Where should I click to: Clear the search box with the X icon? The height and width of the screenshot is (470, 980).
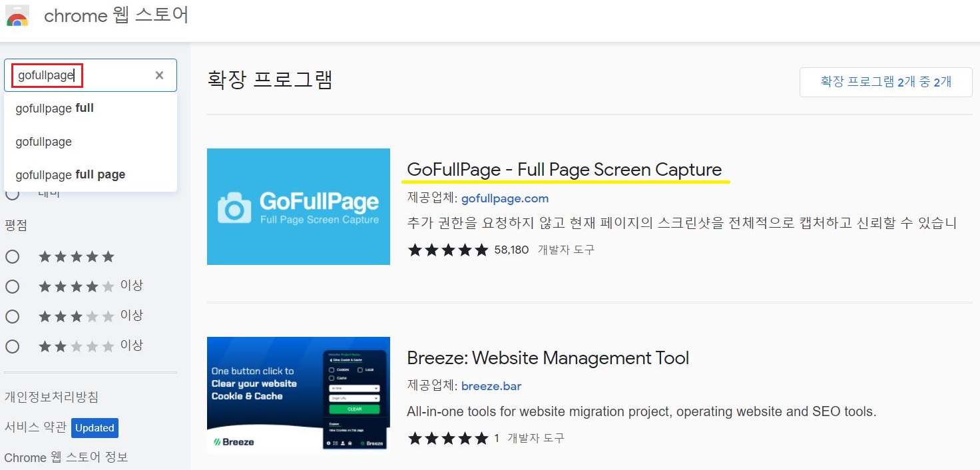tap(159, 75)
